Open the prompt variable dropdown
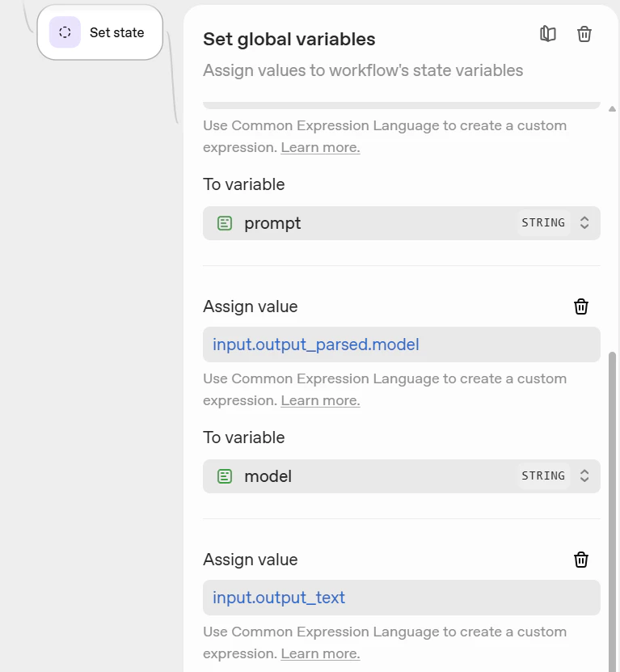This screenshot has height=672, width=620. click(402, 223)
